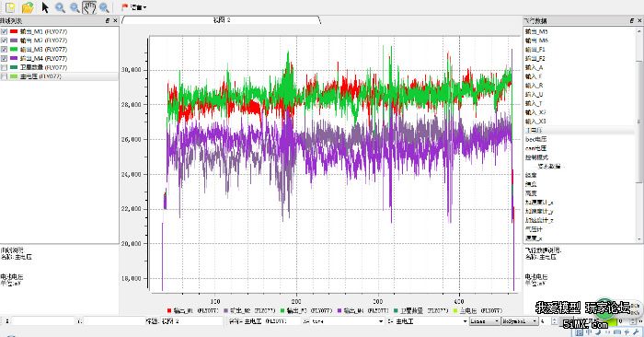This screenshot has width=644, height=337.
Task: Click flight data list scroll up arrow
Action: pos(639,30)
